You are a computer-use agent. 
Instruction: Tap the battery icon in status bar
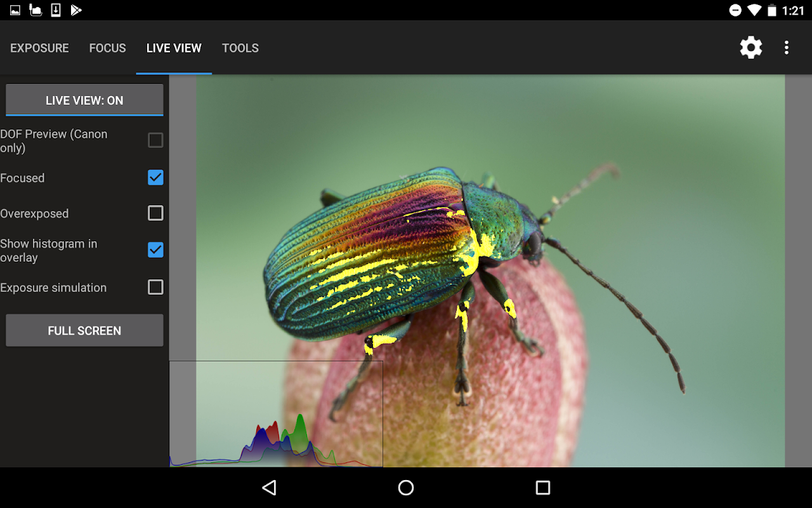click(771, 10)
